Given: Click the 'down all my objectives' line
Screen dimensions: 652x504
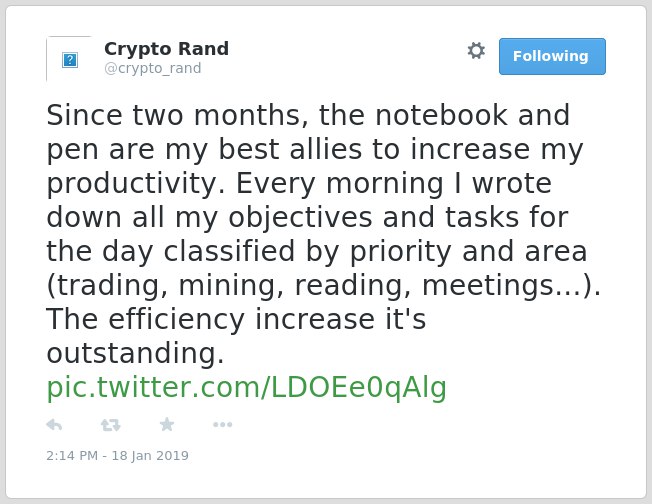Looking at the screenshot, I should coord(307,217).
